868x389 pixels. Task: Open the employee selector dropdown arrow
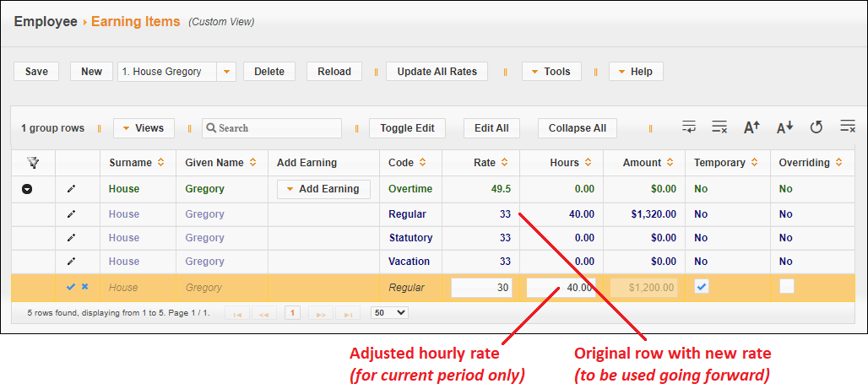[226, 72]
